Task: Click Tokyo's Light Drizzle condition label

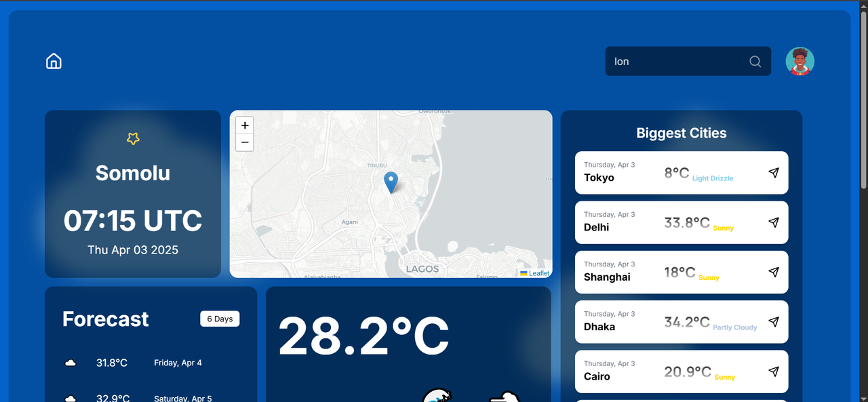Action: pos(713,178)
